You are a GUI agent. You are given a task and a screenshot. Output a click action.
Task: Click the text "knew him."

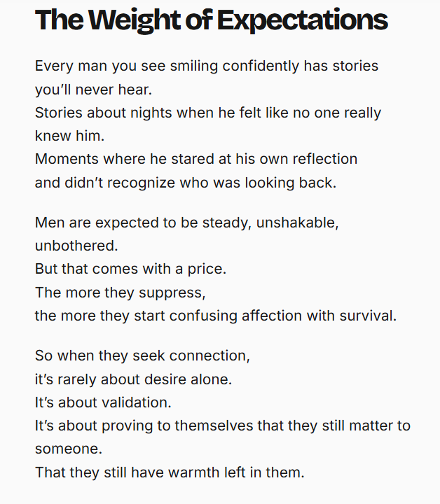(63, 136)
